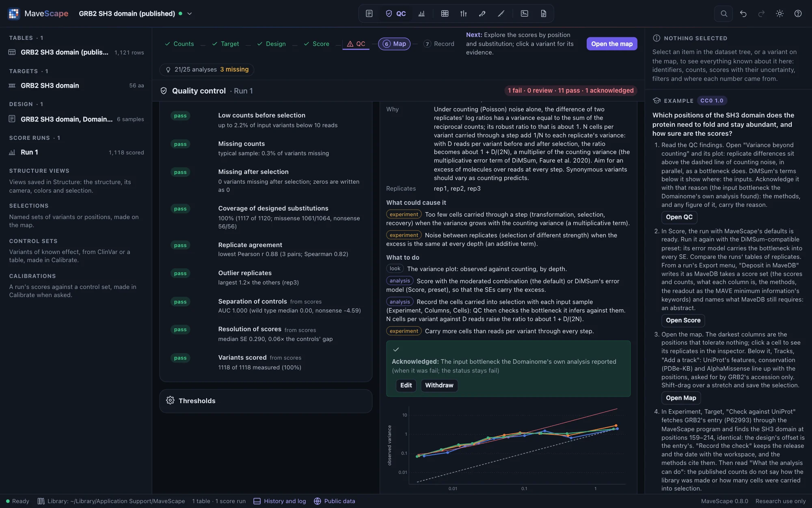This screenshot has height=508, width=812.
Task: Select the Record workflow step
Action: [439, 43]
